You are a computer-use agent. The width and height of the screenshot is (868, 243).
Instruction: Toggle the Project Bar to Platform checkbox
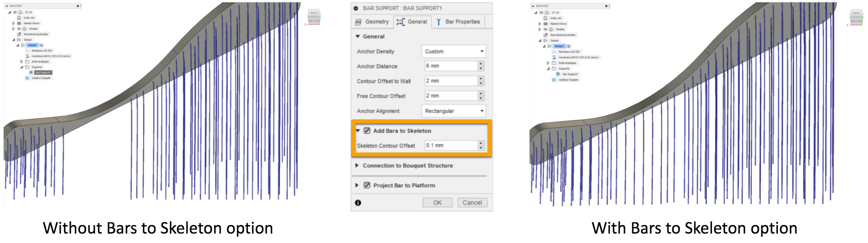tap(367, 185)
